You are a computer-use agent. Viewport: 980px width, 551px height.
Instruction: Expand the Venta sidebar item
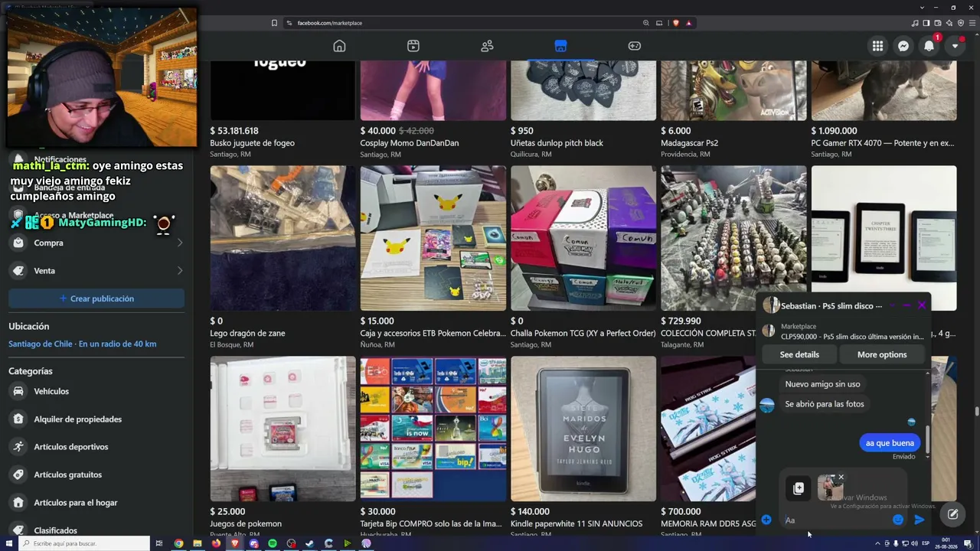pos(96,271)
